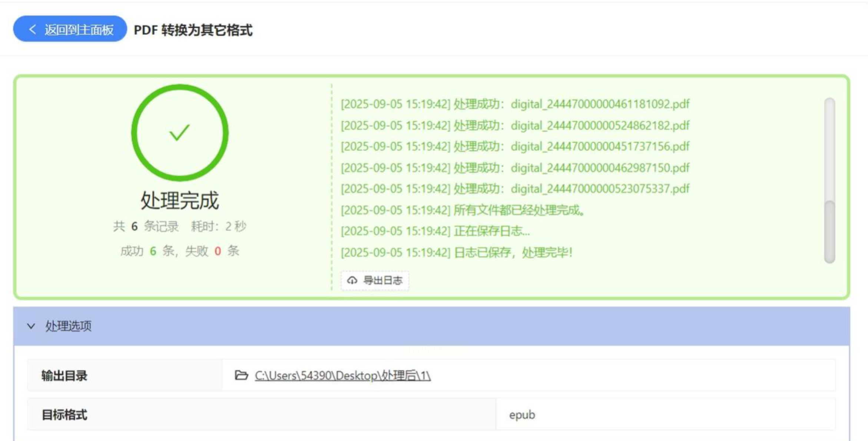The height and width of the screenshot is (441, 868).
Task: Click the 目标格式 row label
Action: (64, 414)
